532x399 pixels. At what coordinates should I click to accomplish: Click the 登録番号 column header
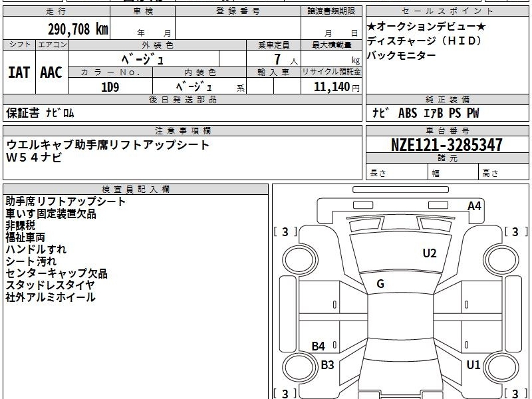pyautogui.click(x=238, y=11)
